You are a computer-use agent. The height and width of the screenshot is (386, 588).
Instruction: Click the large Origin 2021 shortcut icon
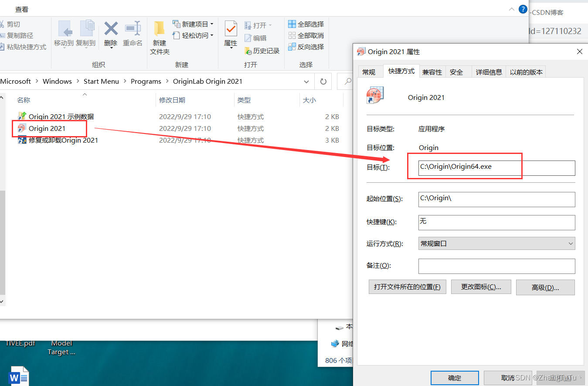click(x=375, y=95)
